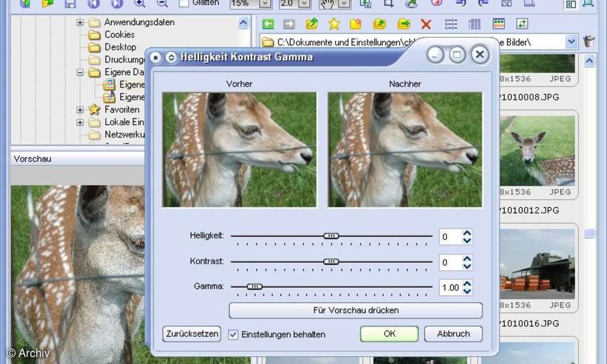Click the save disk icon in top toolbar
Viewport: 607px width, 364px height.
click(70, 4)
